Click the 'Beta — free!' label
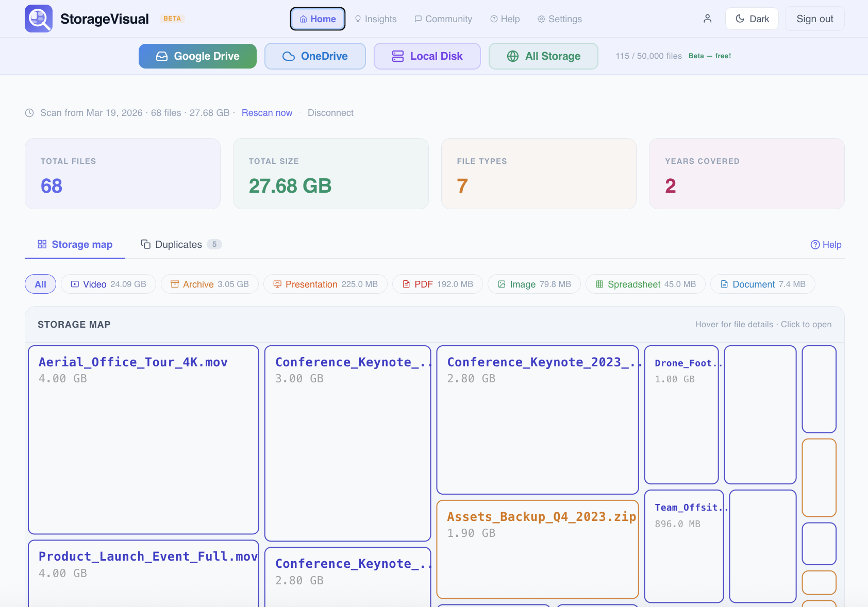This screenshot has width=868, height=607. [x=710, y=56]
